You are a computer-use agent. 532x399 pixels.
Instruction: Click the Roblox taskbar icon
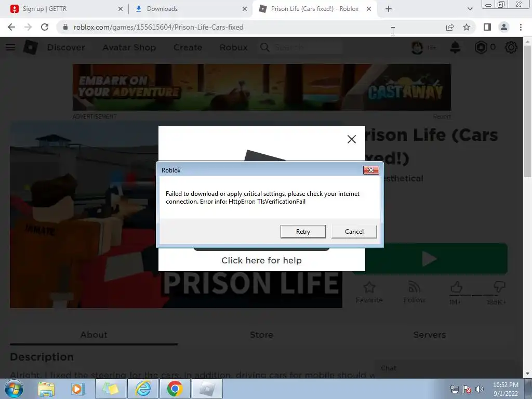[x=207, y=389]
